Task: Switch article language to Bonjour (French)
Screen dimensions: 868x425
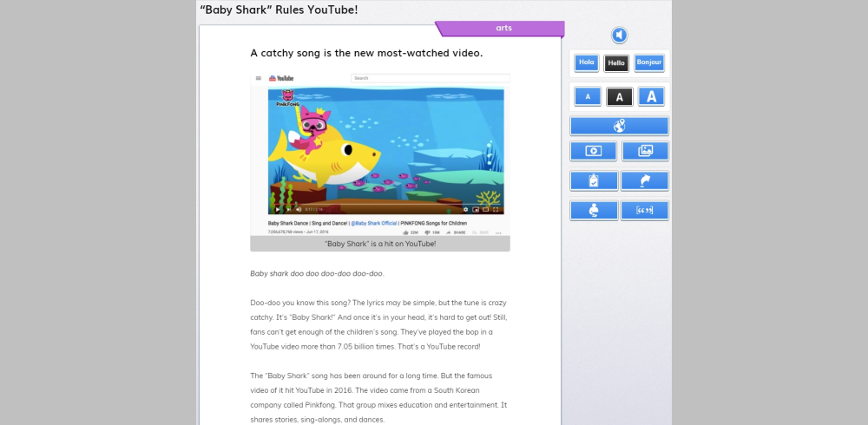Action: (648, 62)
